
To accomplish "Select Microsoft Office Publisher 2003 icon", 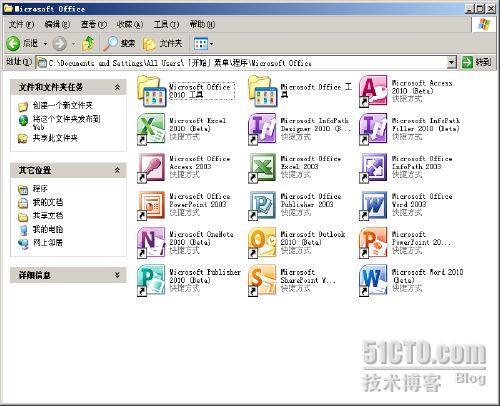I will point(262,205).
